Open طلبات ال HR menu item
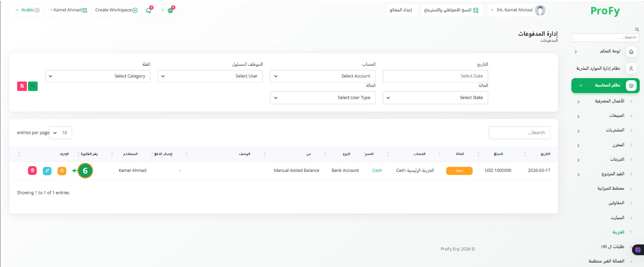 point(612,247)
